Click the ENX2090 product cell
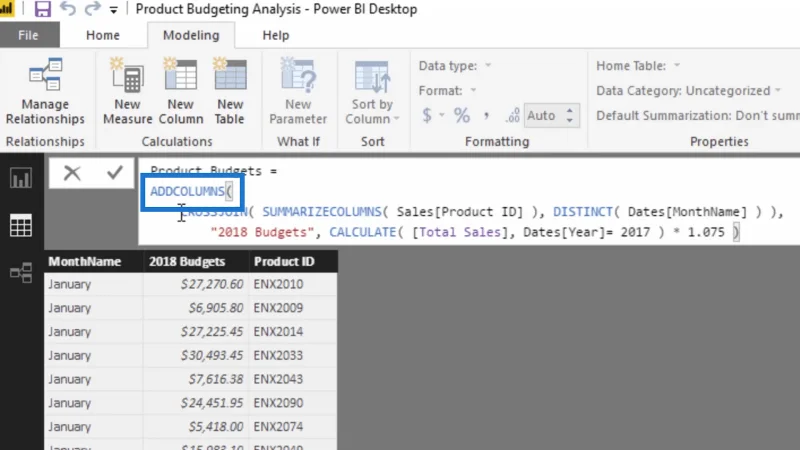800x450 pixels. pos(293,403)
